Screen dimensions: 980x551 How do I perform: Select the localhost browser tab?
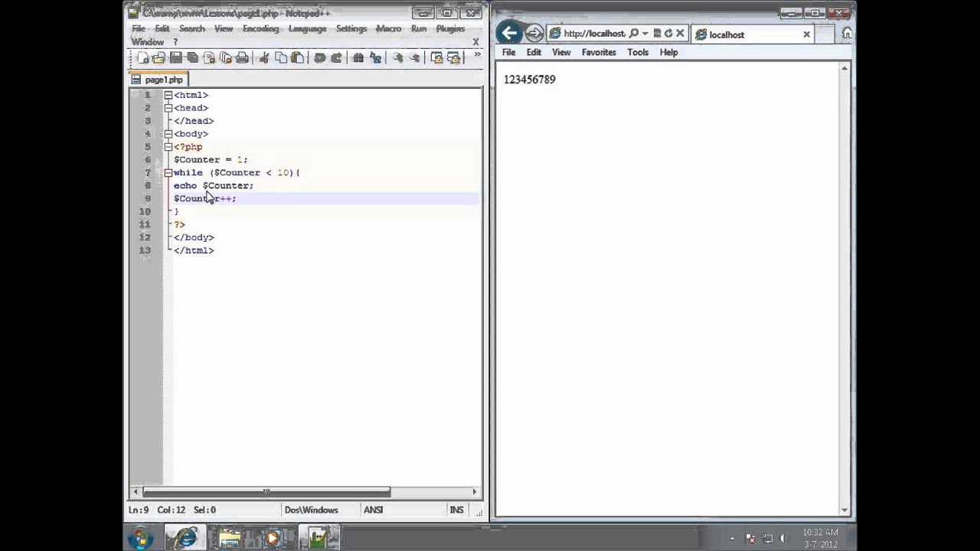pyautogui.click(x=752, y=34)
